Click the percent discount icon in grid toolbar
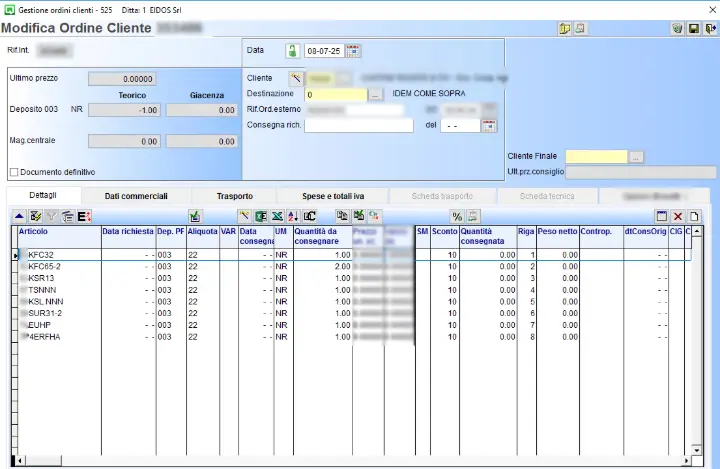The image size is (720, 469). (x=457, y=216)
